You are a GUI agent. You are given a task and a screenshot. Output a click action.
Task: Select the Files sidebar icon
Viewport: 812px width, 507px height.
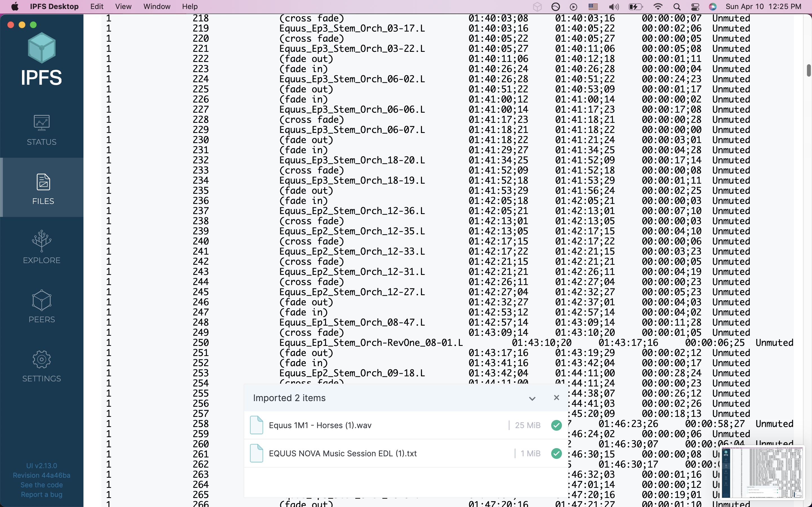pos(43,182)
